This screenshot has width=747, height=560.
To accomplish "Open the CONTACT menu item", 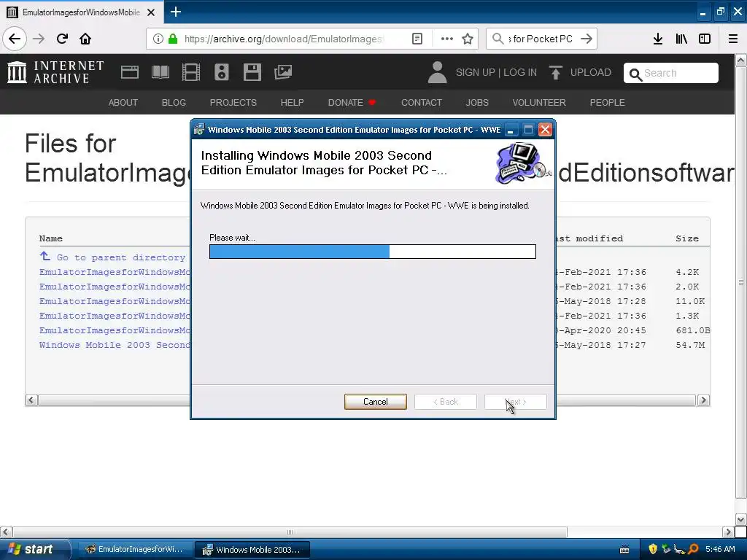I will pyautogui.click(x=421, y=102).
